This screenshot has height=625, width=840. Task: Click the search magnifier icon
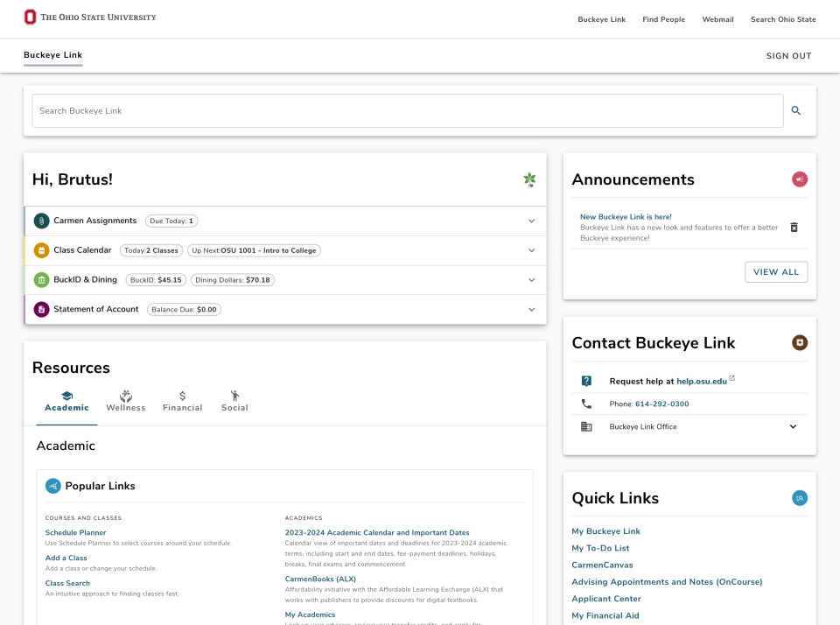pyautogui.click(x=796, y=110)
